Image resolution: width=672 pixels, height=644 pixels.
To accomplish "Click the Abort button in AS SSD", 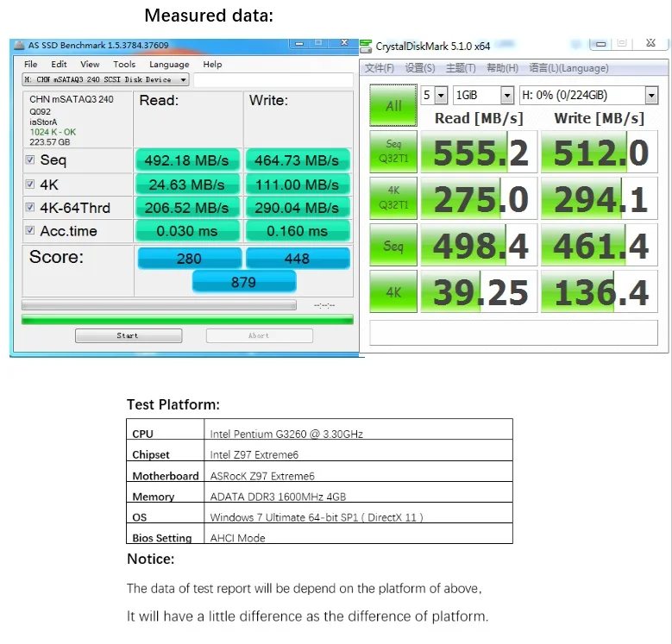I will click(x=260, y=335).
